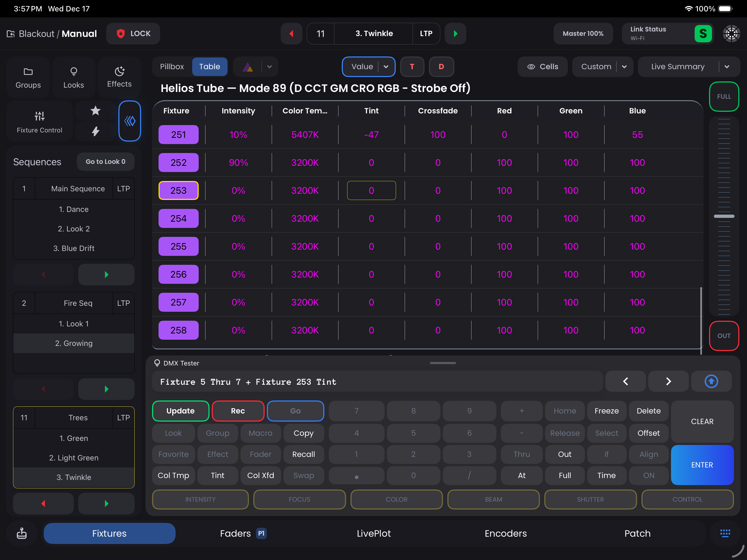Toggle the D button near Value
The image size is (747, 560).
pyautogui.click(x=441, y=66)
